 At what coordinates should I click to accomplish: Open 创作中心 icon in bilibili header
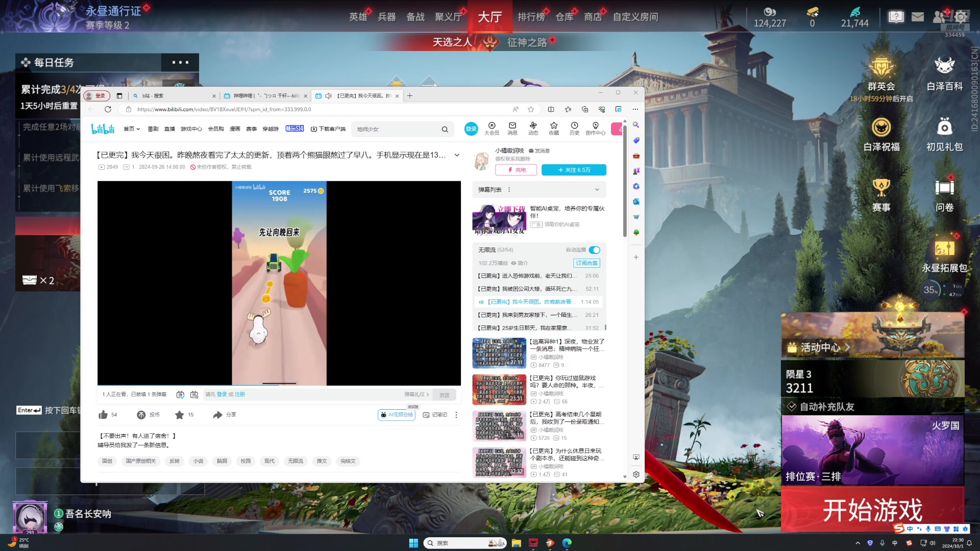coord(595,129)
